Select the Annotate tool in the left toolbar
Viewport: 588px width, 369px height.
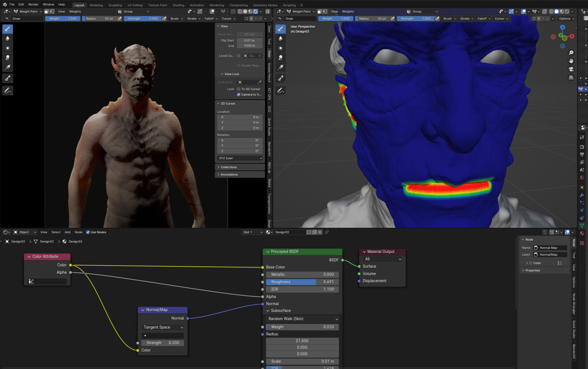tap(8, 91)
